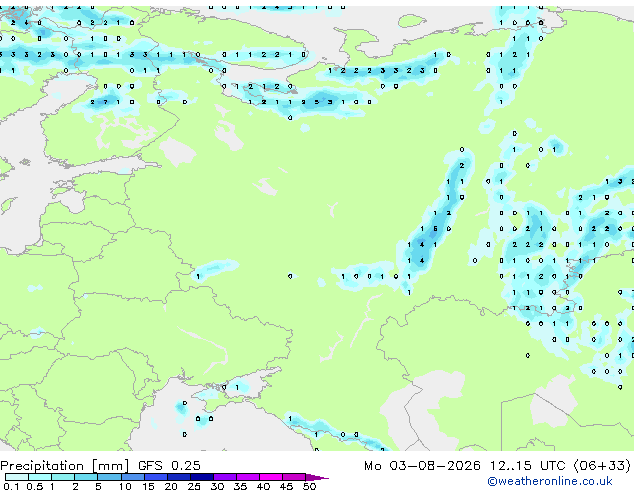Screen dimensions: 634x490
Task: Click the '0.1' legend label
Action: pos(11,486)
